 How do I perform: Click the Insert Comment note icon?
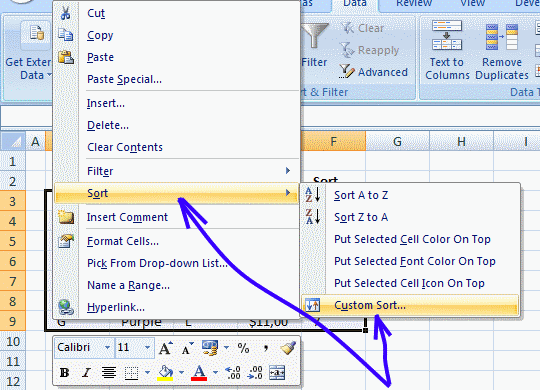(x=65, y=217)
